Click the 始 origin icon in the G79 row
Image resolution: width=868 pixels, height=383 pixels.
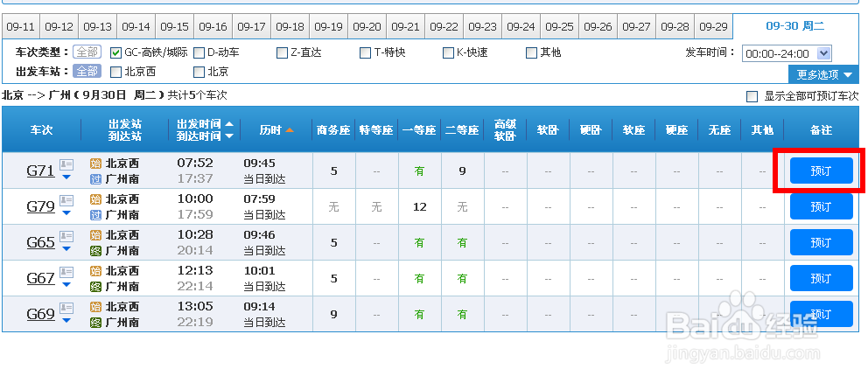coord(95,199)
